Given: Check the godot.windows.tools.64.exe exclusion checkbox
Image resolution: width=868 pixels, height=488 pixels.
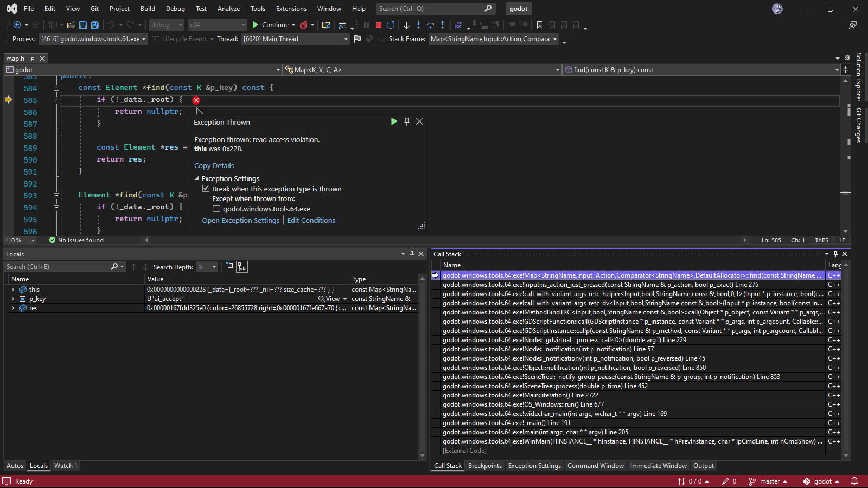Looking at the screenshot, I should click(x=216, y=208).
